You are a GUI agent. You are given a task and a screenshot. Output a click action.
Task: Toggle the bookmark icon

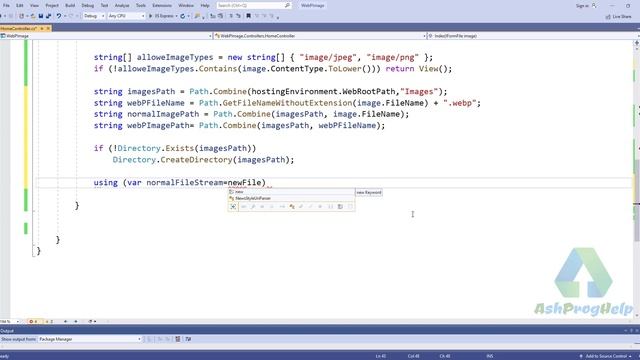pyautogui.click(x=248, y=16)
